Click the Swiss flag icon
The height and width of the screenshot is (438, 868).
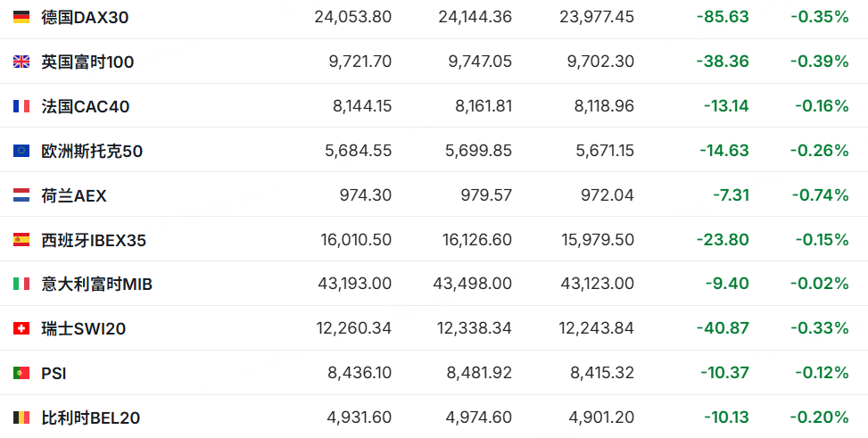(x=21, y=328)
